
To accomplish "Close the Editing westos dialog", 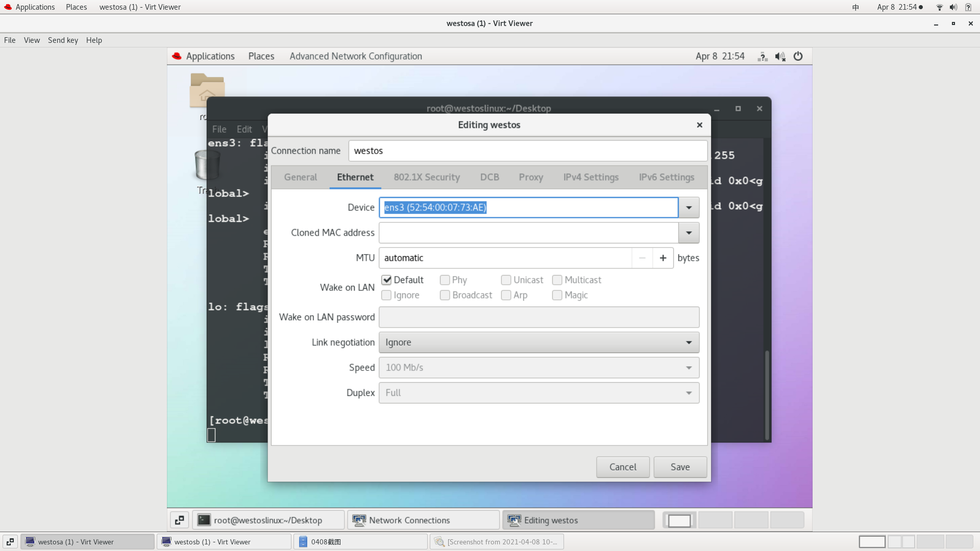I will tap(700, 125).
